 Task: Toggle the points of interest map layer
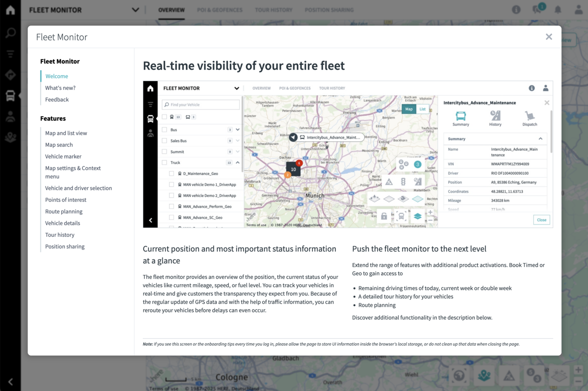pyautogui.click(x=484, y=376)
